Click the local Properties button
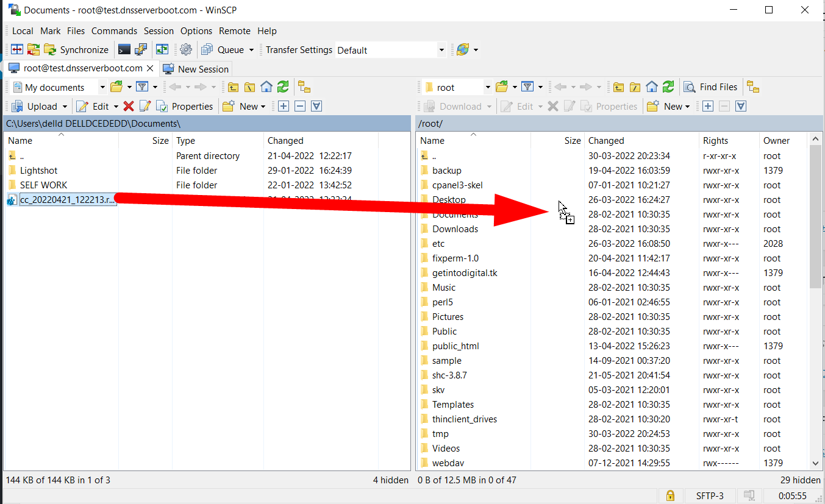Image resolution: width=825 pixels, height=504 pixels. [x=184, y=106]
